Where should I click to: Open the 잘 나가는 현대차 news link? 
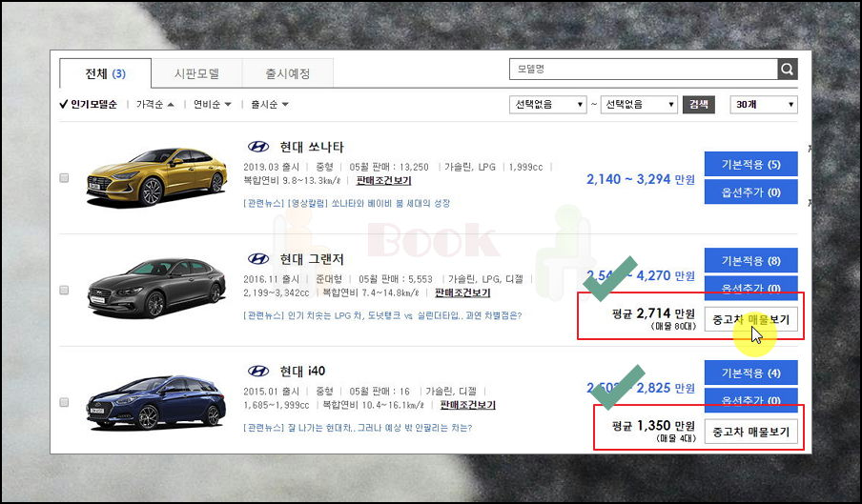(358, 427)
